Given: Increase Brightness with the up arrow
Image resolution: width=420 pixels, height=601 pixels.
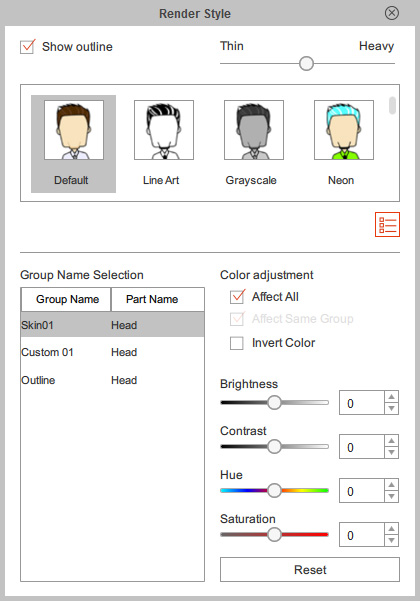Looking at the screenshot, I should (391, 397).
